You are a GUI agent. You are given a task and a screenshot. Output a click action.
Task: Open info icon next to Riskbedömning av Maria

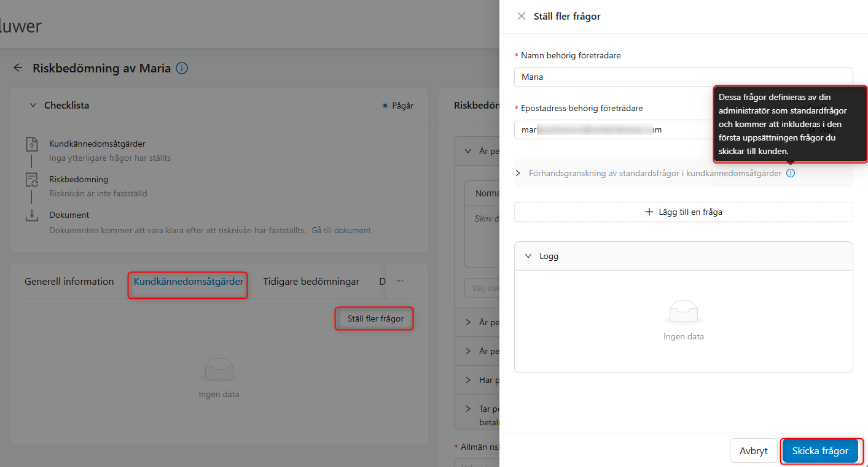182,68
